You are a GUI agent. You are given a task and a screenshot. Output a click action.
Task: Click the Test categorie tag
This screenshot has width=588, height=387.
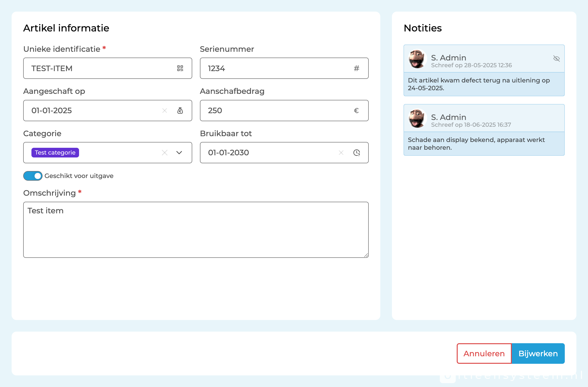point(55,153)
